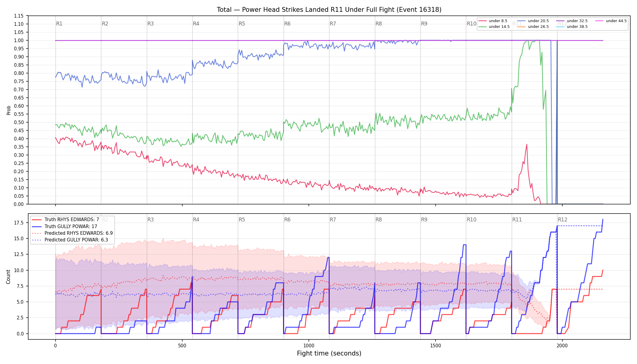Image resolution: width=637 pixels, height=364 pixels.
Task: Click the R3 round marker in count chart
Action: 150,220
